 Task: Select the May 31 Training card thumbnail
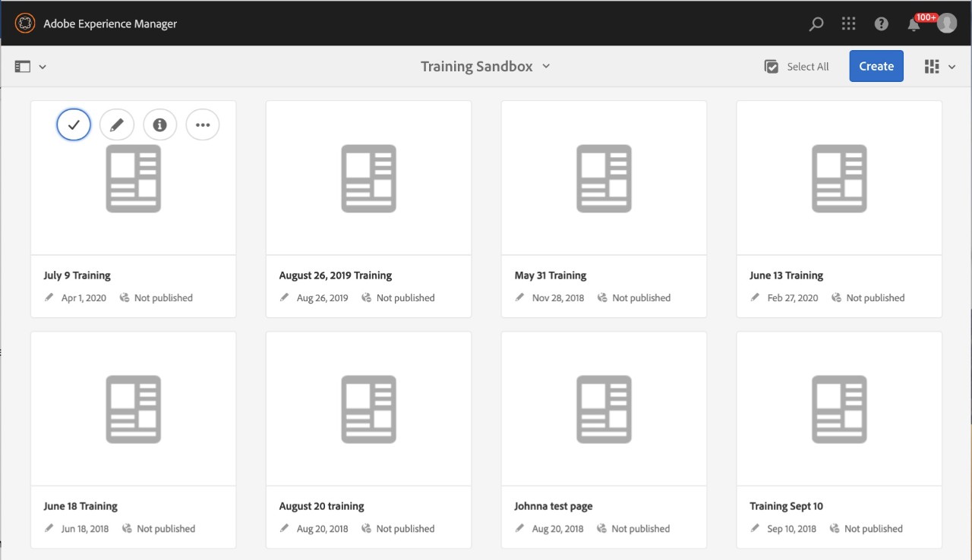click(604, 178)
